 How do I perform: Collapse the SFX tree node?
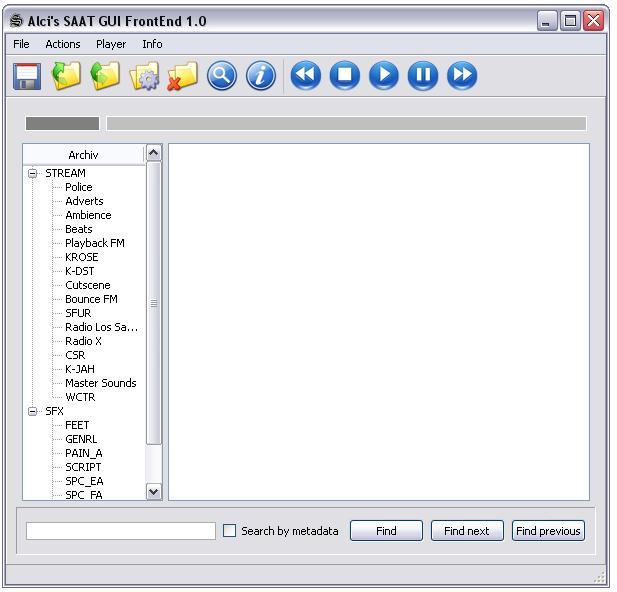click(x=33, y=411)
